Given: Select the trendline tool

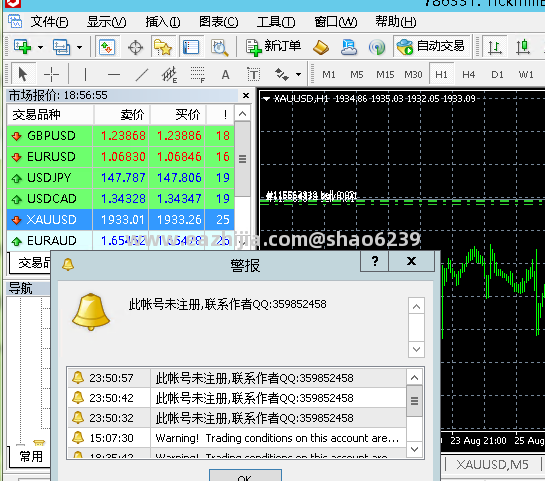Looking at the screenshot, I should [141, 74].
